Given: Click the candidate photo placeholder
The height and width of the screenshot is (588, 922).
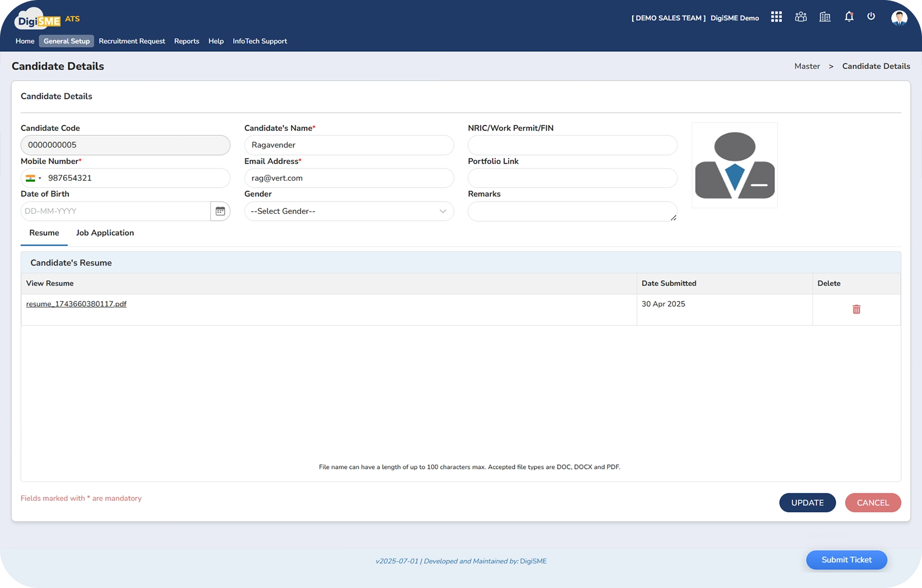Looking at the screenshot, I should pos(734,165).
